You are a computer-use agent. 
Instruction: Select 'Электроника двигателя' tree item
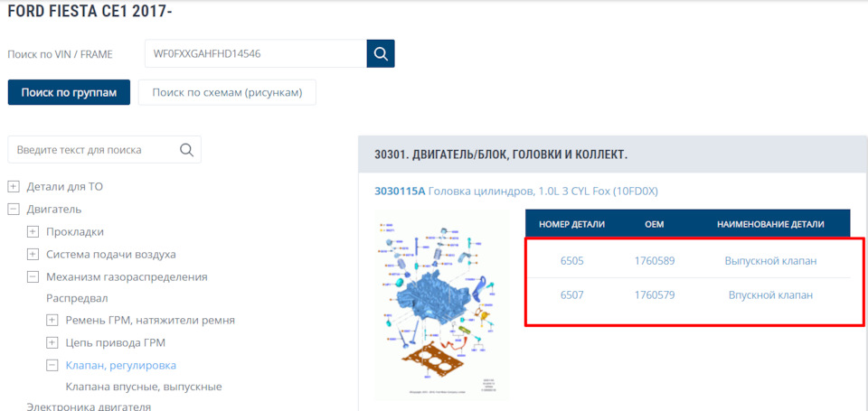coord(89,407)
